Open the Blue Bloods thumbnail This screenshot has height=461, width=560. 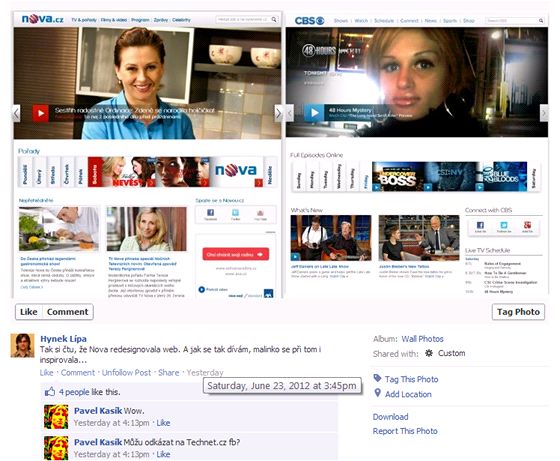(501, 176)
